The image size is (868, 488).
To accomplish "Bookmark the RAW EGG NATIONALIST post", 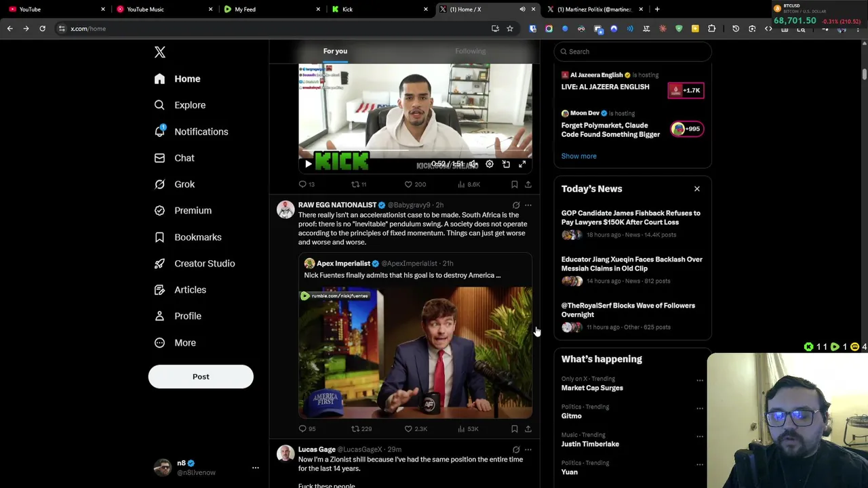I will tap(515, 429).
